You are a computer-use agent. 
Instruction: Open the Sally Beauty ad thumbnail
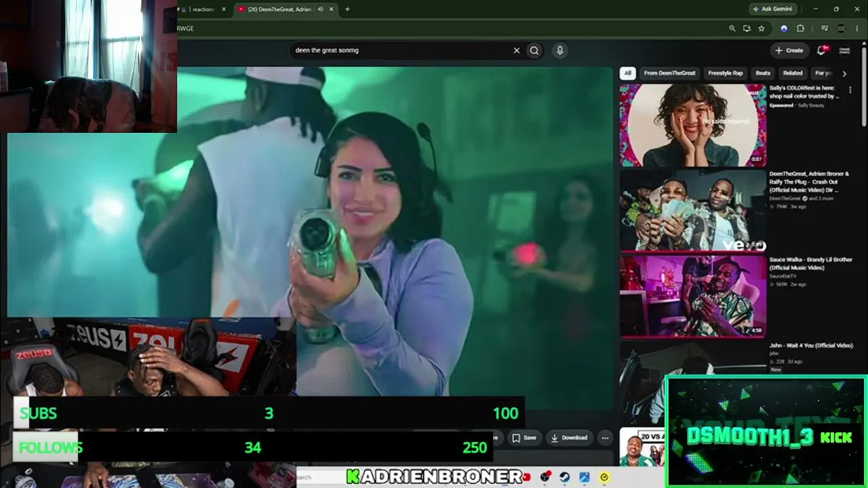(693, 125)
